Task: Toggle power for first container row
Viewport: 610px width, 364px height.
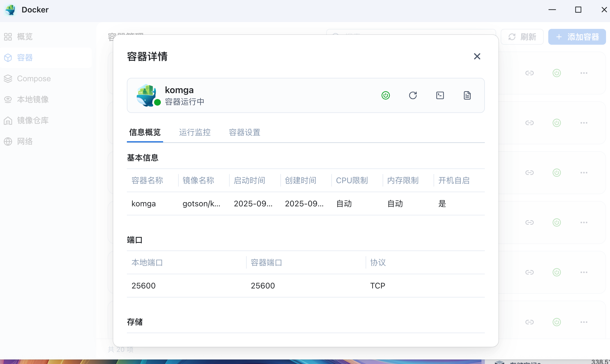Action: tap(556, 73)
